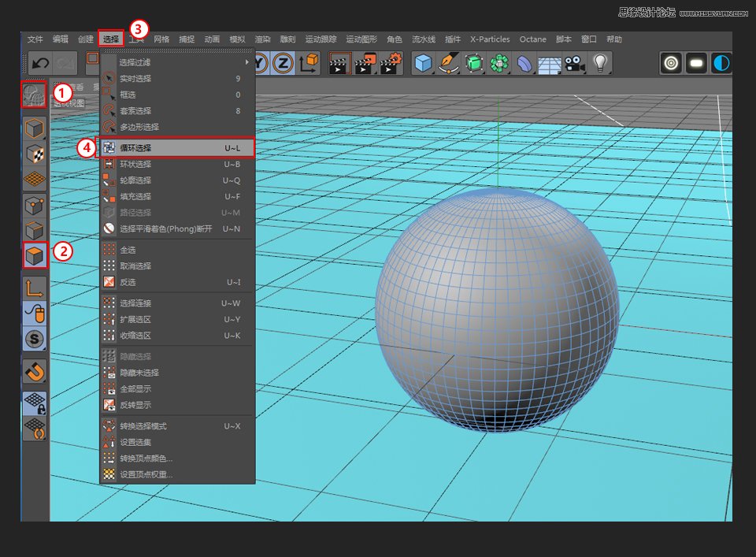Toggle the Y axis lock
This screenshot has height=557, width=756.
click(259, 61)
